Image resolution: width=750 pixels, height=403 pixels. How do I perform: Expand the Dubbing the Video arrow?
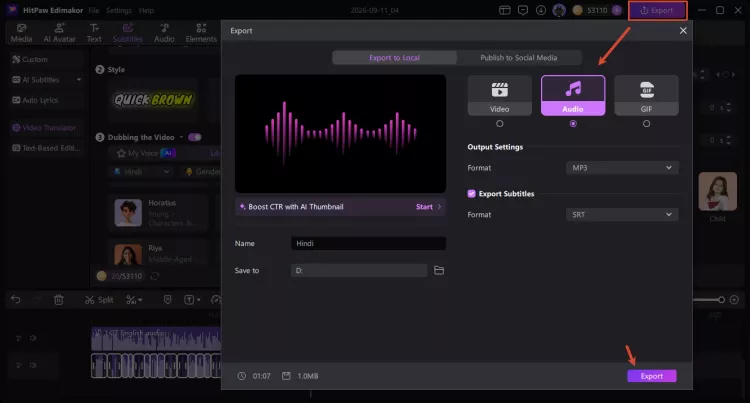(x=181, y=137)
